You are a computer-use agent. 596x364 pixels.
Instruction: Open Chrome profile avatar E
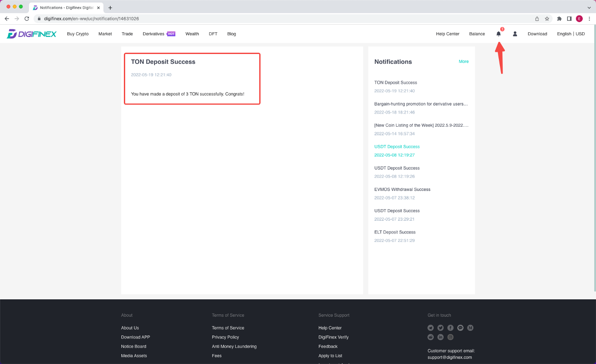click(x=579, y=19)
